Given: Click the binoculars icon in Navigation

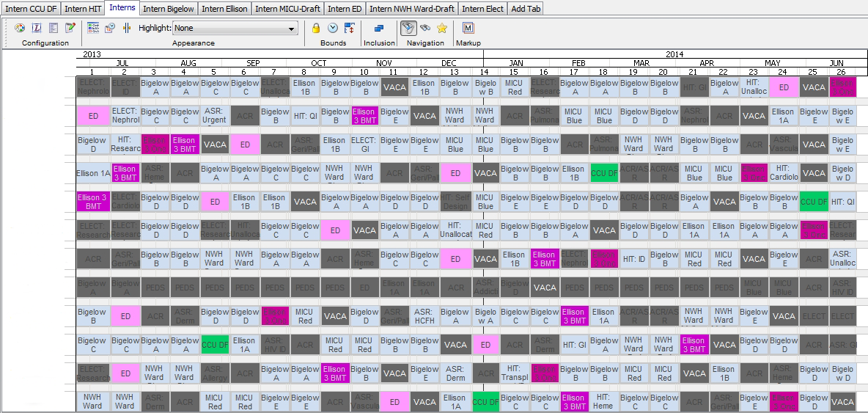Looking at the screenshot, I should (x=425, y=28).
